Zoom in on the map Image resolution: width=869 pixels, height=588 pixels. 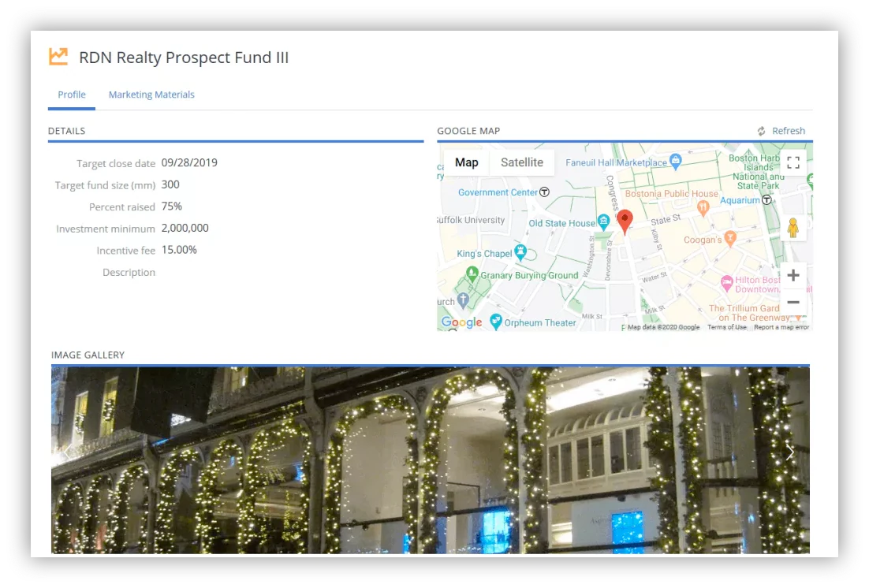pyautogui.click(x=793, y=275)
